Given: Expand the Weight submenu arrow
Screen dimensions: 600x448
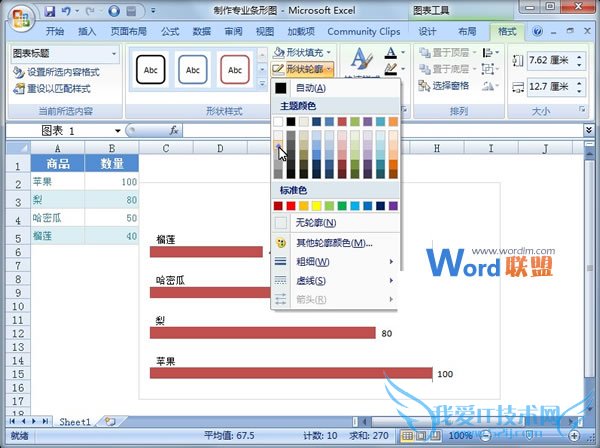Looking at the screenshot, I should [x=391, y=262].
